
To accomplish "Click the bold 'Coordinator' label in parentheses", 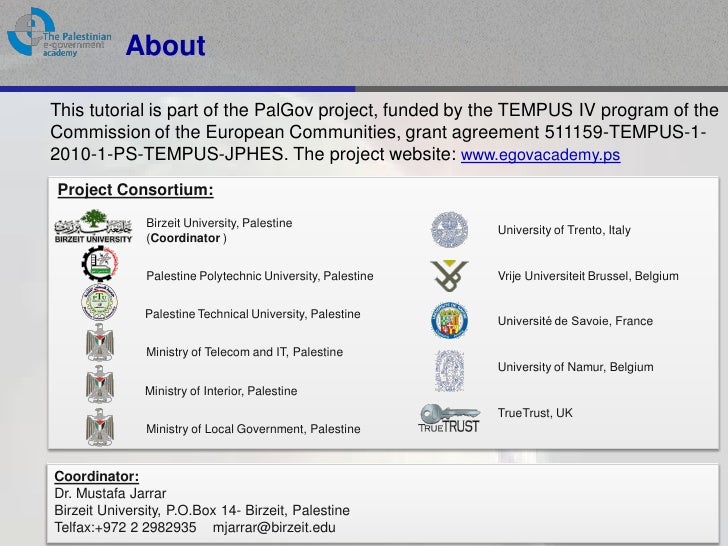I will tap(185, 238).
